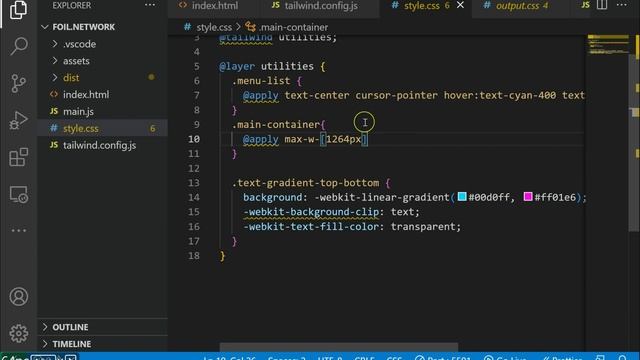Open main.js in the file tree

pyautogui.click(x=78, y=111)
